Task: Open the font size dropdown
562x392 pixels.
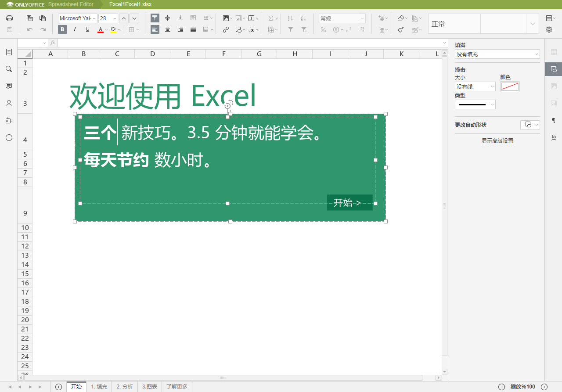Action: point(115,18)
